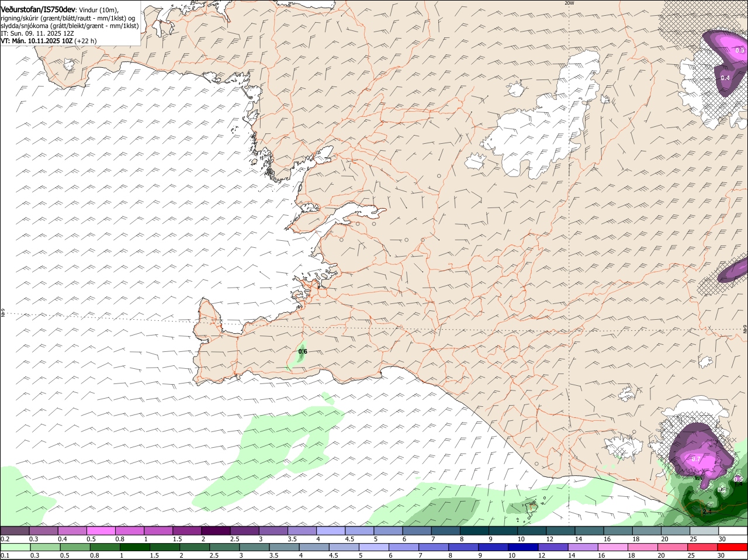748x560 pixels.
Task: Click the "20W" longitude label at top
Action: tap(569, 3)
